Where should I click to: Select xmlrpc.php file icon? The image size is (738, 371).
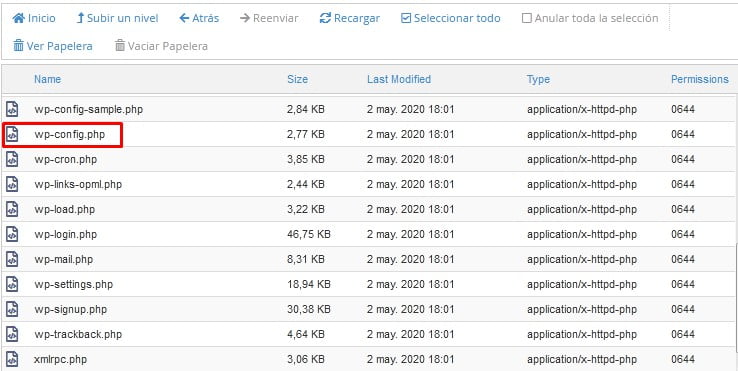(x=12, y=359)
